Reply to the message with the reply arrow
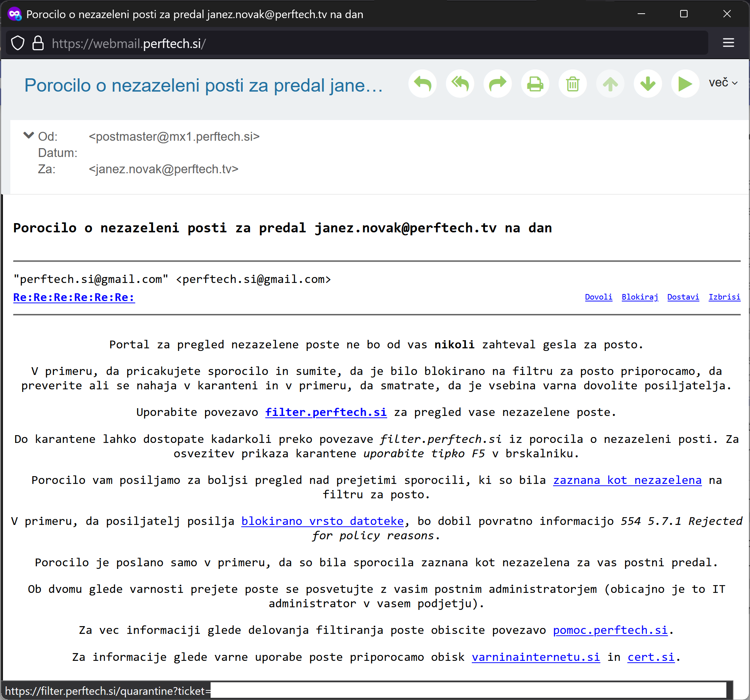750x700 pixels. (423, 84)
